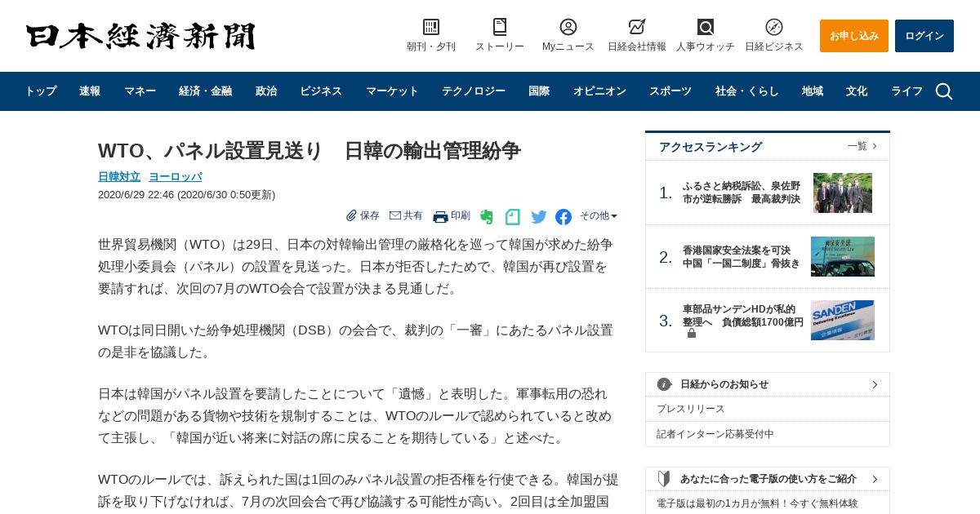Screen dimensions: 980x514
Task: Click the SANDEN article thumbnail
Action: click(843, 320)
